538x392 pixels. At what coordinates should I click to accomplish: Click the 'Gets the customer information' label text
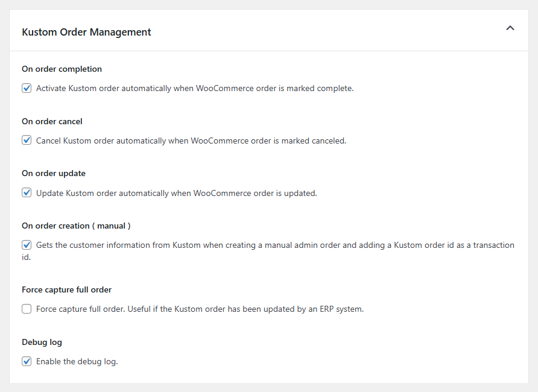pos(274,245)
